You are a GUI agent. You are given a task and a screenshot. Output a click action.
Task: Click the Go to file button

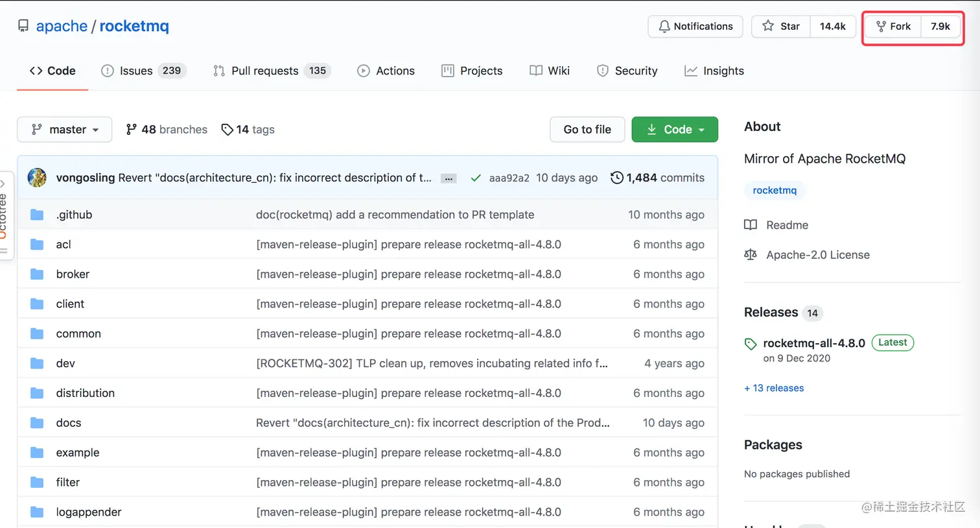tap(587, 130)
